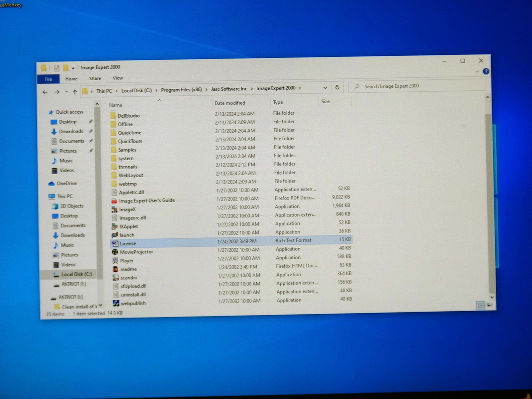Select the MovieProjector application icon

pyautogui.click(x=115, y=252)
